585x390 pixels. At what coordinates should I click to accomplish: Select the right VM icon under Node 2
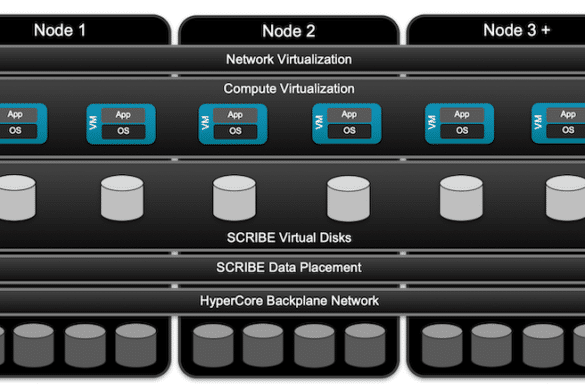click(x=347, y=124)
